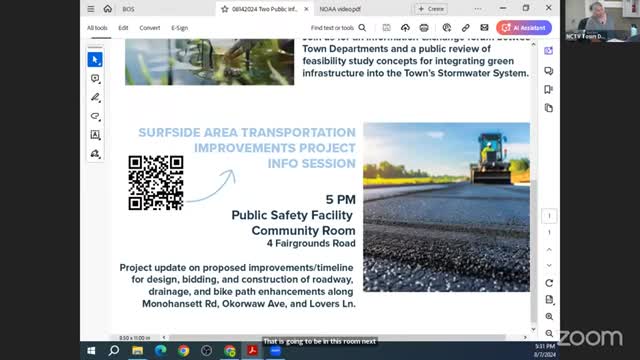Viewport: 640px width, 360px height.
Task: Zoom in on the document
Action: coord(549,316)
